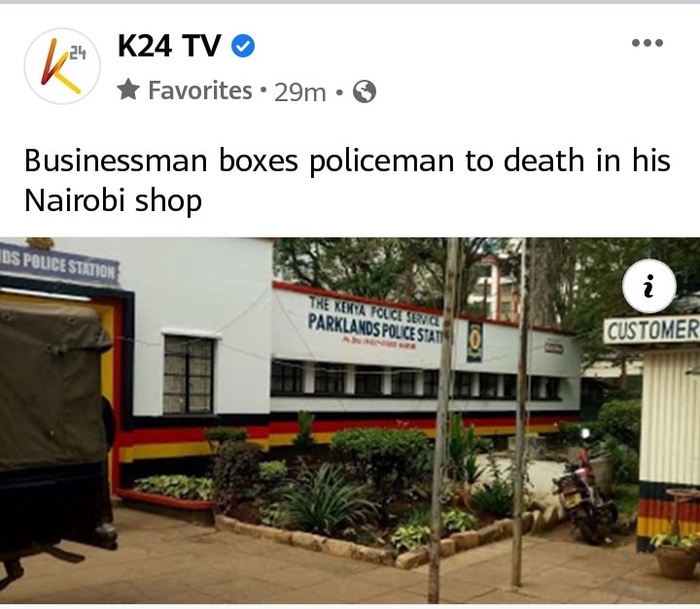Screen dimensions: 700x609
Task: Click the small 24 in K24 logo
Action: tap(77, 54)
